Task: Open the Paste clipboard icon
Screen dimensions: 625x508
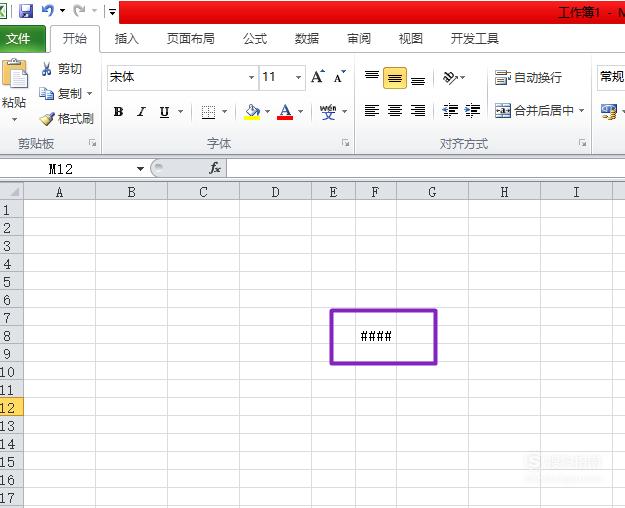Action: pos(15,75)
